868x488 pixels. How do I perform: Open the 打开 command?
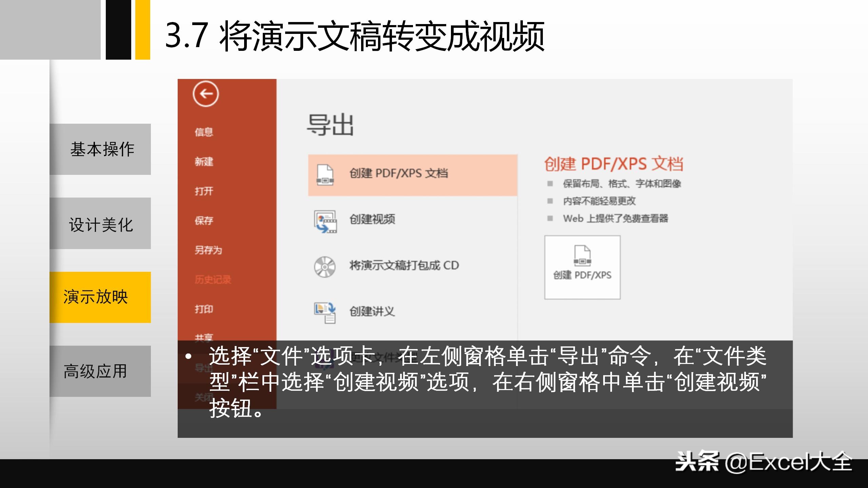point(204,191)
